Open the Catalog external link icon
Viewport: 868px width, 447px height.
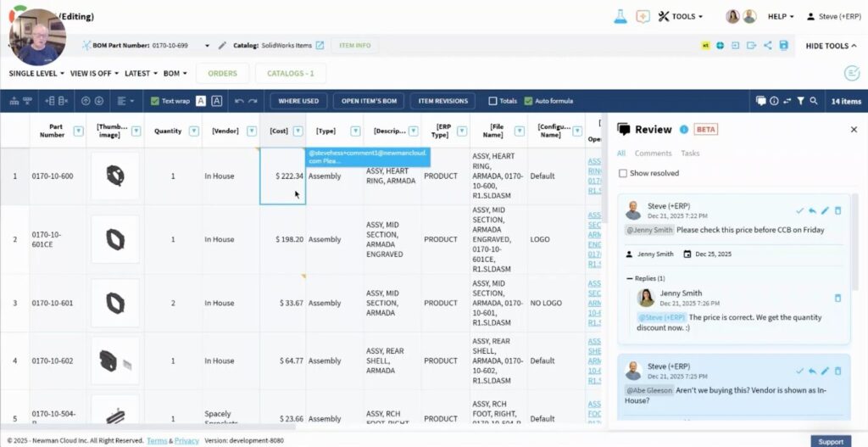[320, 46]
